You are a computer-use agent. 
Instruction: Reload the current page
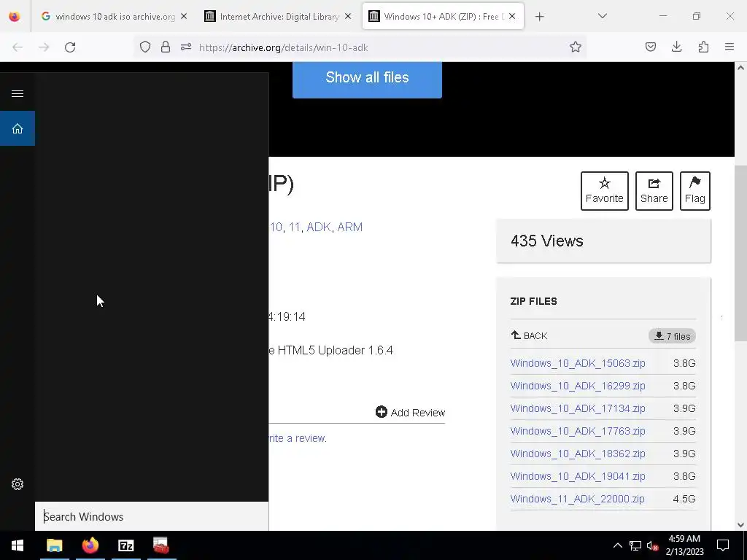[70, 47]
